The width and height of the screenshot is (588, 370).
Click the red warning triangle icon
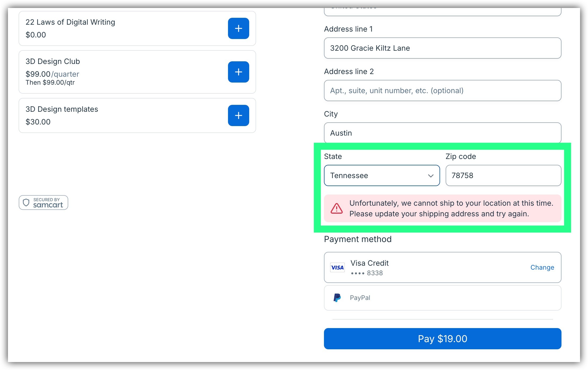[337, 208]
